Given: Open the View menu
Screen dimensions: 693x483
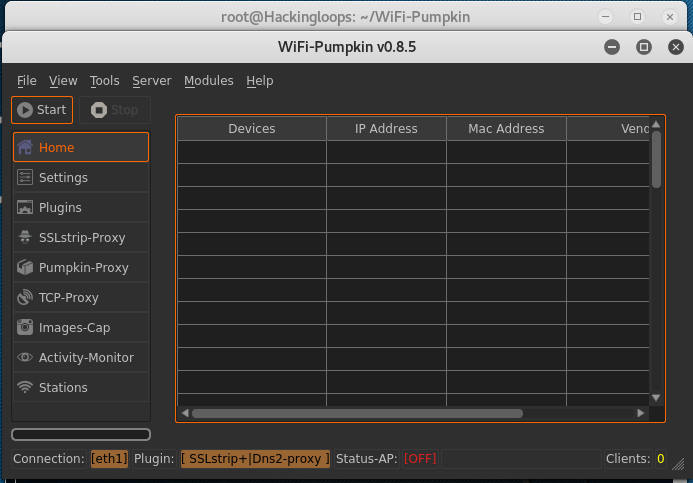Looking at the screenshot, I should pyautogui.click(x=63, y=81).
